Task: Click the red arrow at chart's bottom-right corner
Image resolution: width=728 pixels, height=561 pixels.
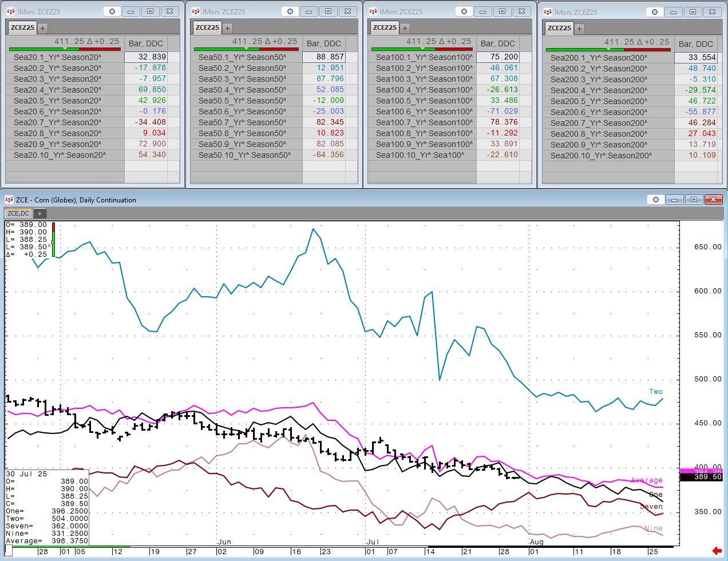Action: (x=717, y=551)
